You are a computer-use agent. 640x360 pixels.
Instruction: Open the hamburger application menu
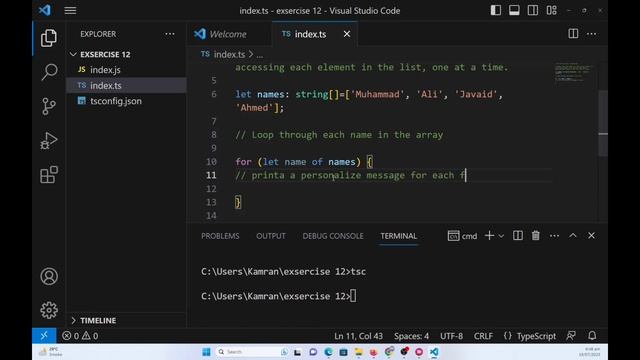(x=70, y=10)
